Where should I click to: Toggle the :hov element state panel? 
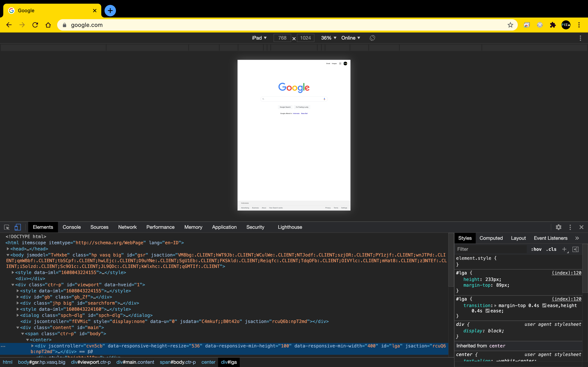click(x=536, y=249)
